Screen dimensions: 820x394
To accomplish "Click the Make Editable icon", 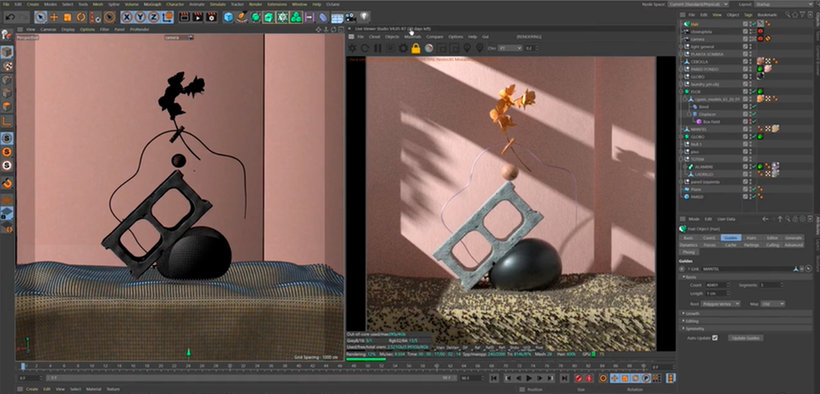I will click(x=7, y=35).
